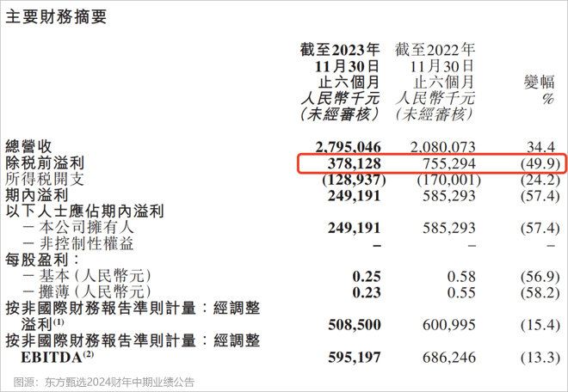Select the basic earnings per share 0.25
The width and height of the screenshot is (568, 392).
(367, 276)
